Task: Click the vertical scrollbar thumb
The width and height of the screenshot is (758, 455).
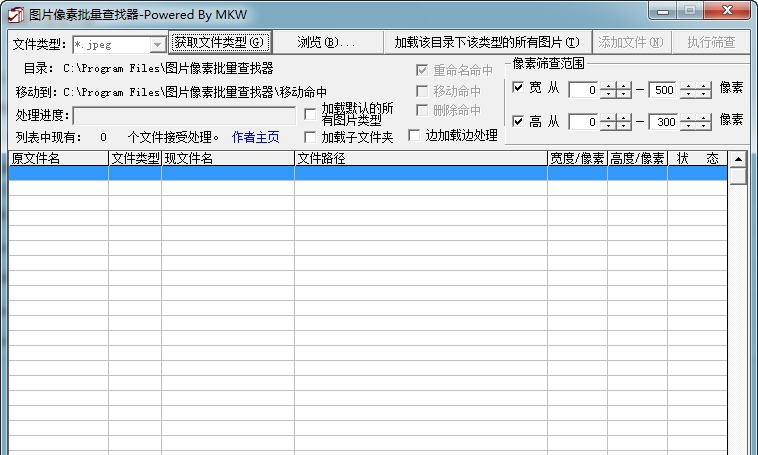Action: coord(738,176)
